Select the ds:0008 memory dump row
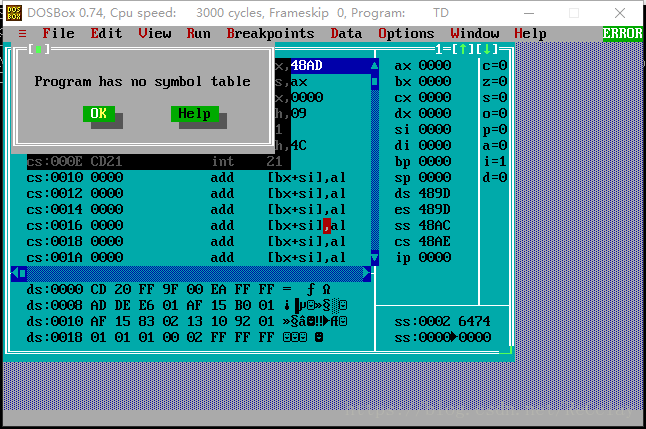Screen dimensions: 646x429 pyautogui.click(x=187, y=306)
